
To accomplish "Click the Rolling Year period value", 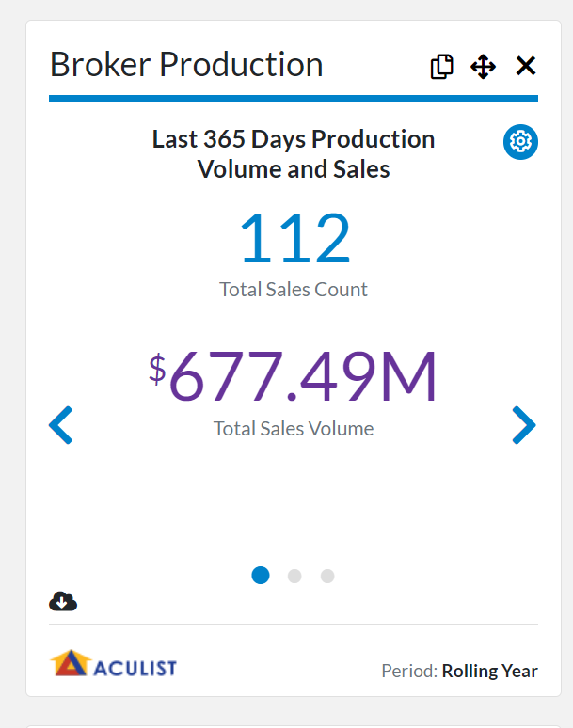I will tap(489, 671).
